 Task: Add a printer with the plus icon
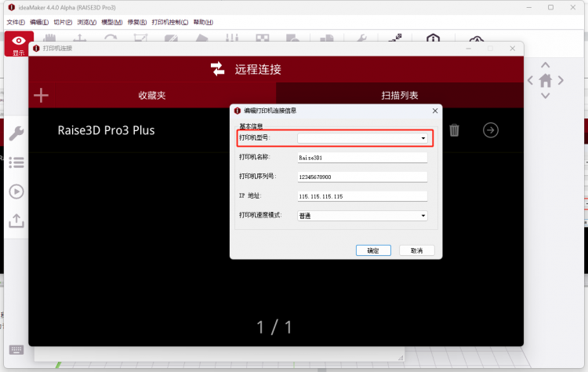tap(41, 95)
